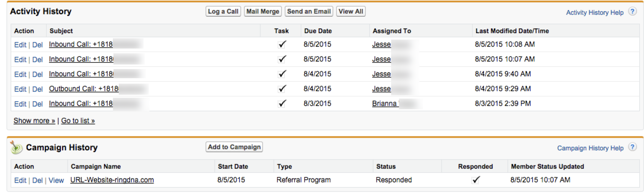Edit the 8/3/2015 Inbound Call activity

pos(20,104)
